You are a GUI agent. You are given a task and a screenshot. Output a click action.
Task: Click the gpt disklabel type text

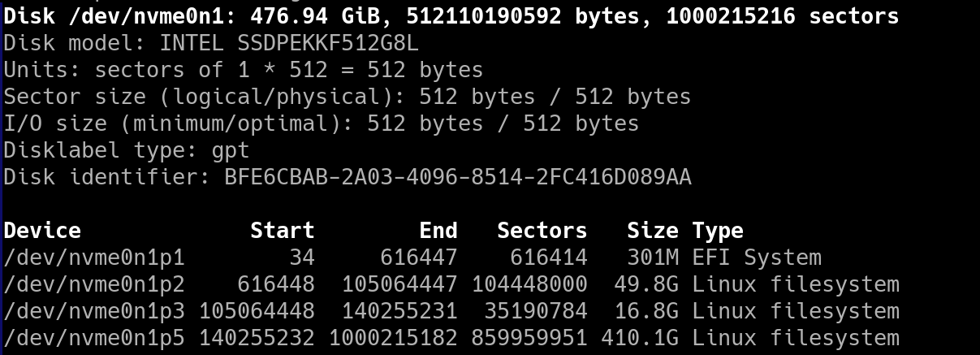pos(230,151)
